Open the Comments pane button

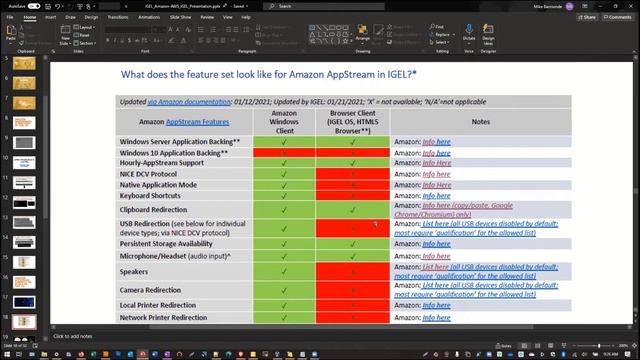click(x=618, y=17)
